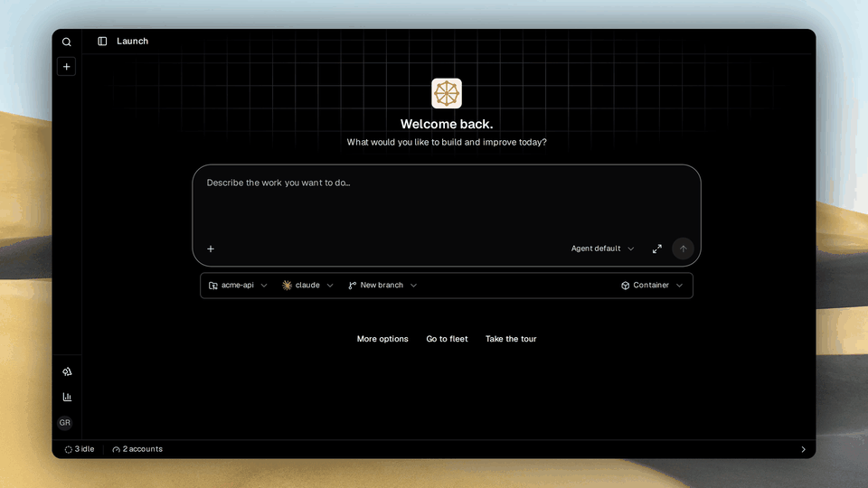Click Take the tour link

[511, 339]
